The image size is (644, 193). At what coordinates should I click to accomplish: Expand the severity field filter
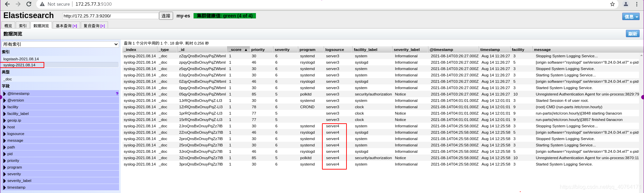(x=5, y=174)
